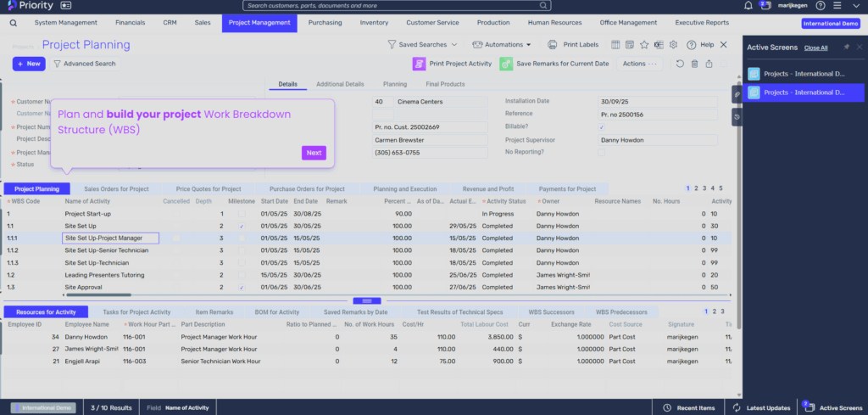
Task: Click International Demo company button
Action: [831, 23]
